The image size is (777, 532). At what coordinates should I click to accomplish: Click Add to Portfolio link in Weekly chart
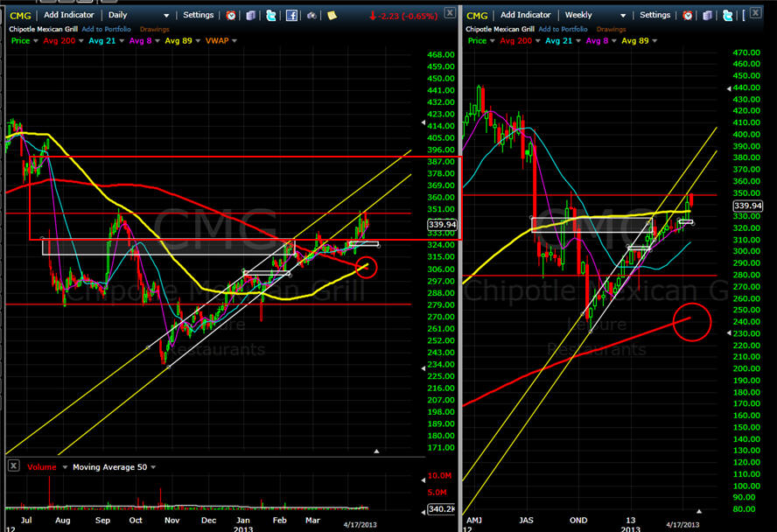[x=563, y=29]
